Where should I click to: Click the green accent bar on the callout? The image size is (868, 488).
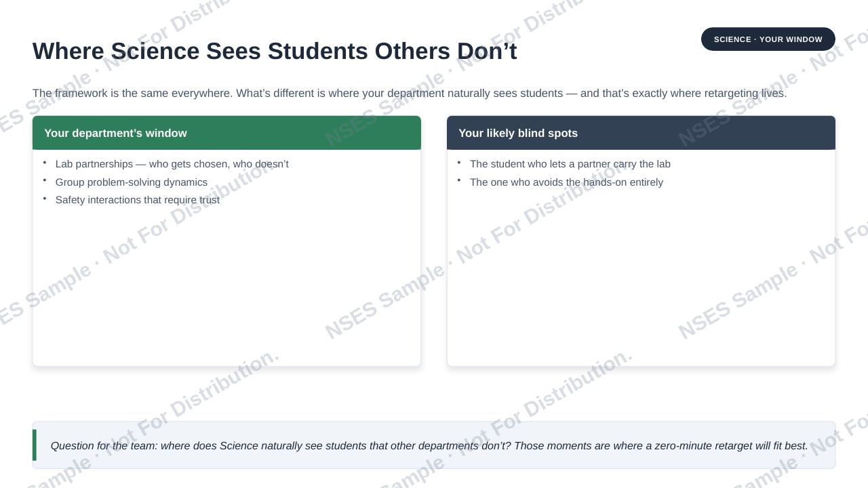point(35,445)
